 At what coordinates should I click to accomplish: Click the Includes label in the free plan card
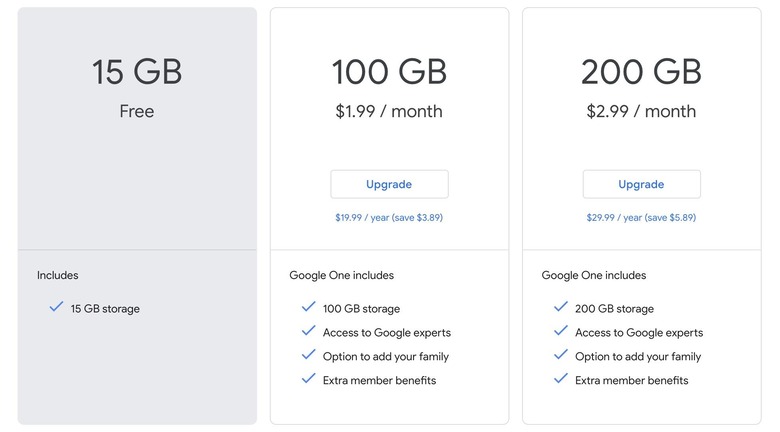coord(58,275)
